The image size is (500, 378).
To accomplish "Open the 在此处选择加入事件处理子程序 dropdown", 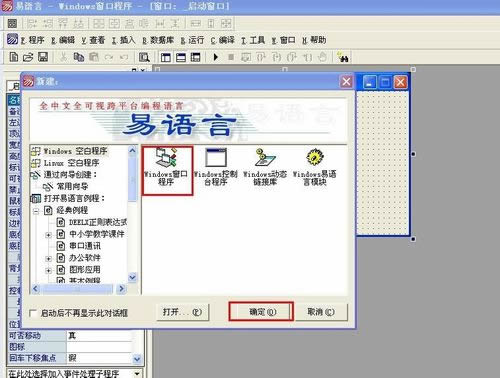I will (137, 374).
